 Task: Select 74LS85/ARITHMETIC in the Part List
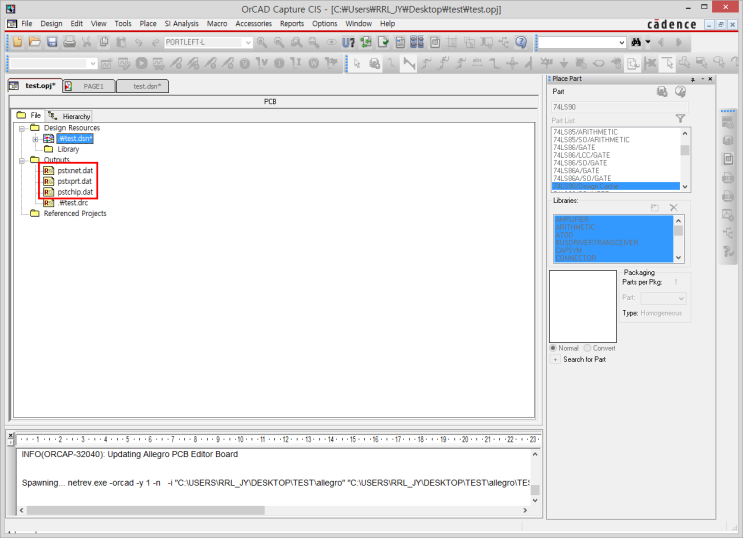(x=586, y=132)
